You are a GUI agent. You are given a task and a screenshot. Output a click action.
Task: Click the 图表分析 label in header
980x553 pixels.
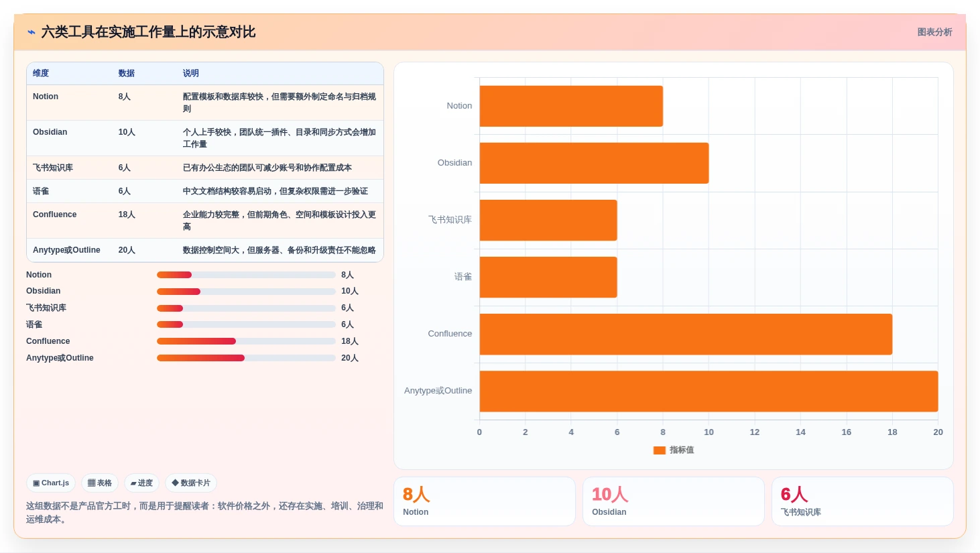tap(934, 32)
